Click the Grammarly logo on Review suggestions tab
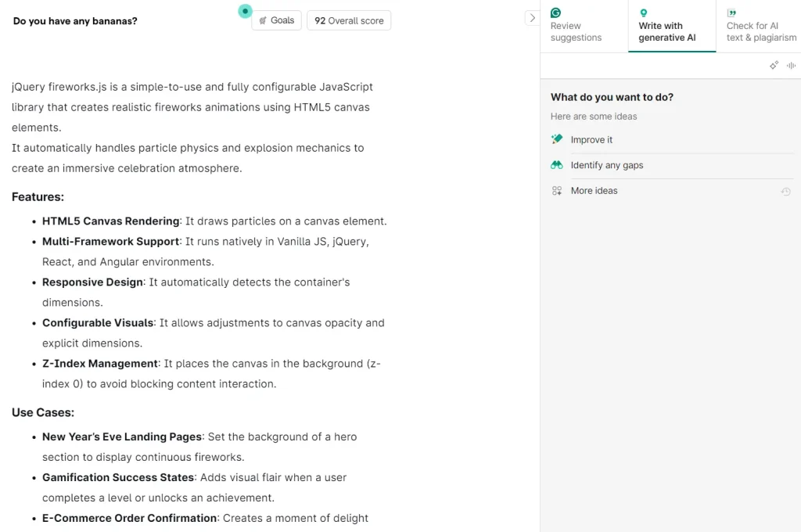 pos(555,12)
